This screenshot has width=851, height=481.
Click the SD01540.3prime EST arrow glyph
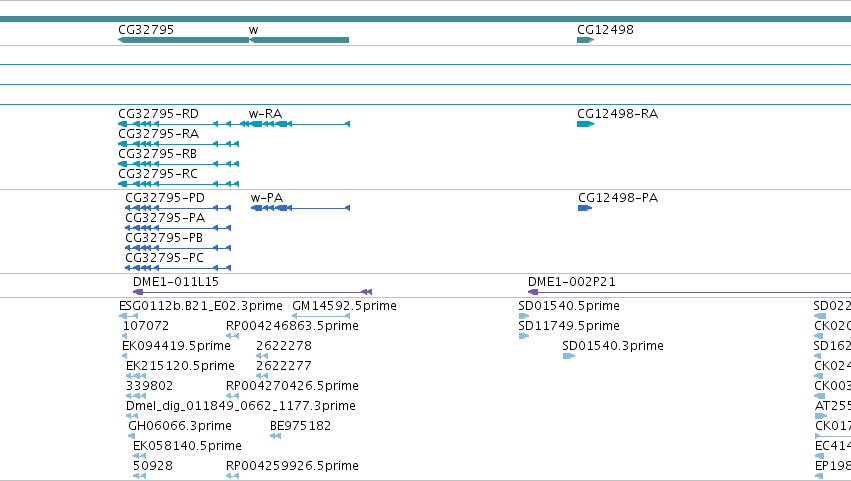coord(569,356)
